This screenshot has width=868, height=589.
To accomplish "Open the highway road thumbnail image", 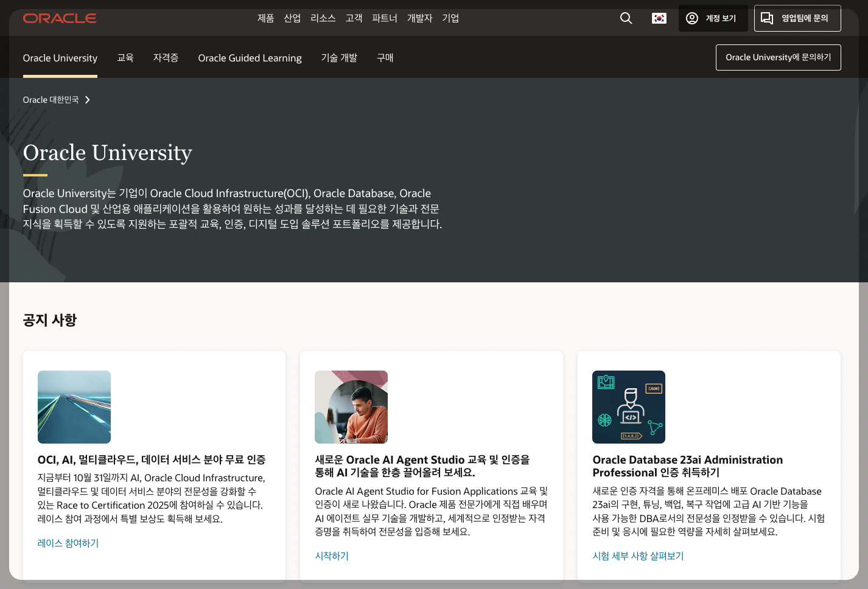I will pos(74,407).
